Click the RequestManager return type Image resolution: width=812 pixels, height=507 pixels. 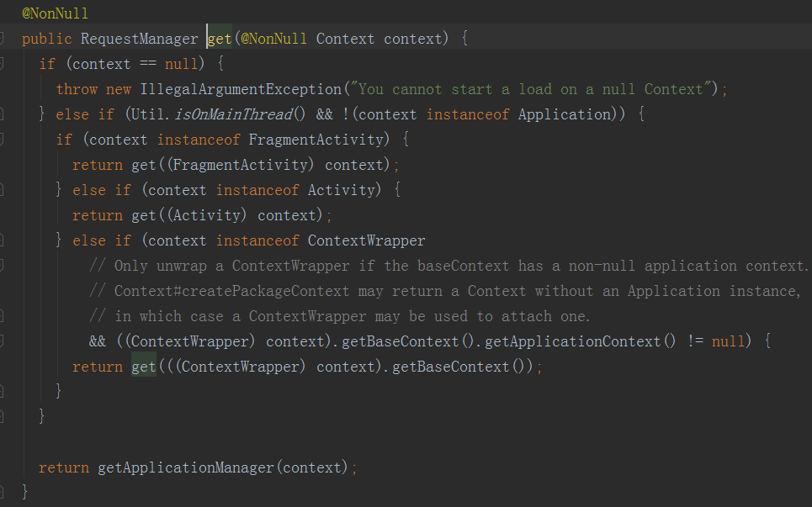[x=139, y=39]
